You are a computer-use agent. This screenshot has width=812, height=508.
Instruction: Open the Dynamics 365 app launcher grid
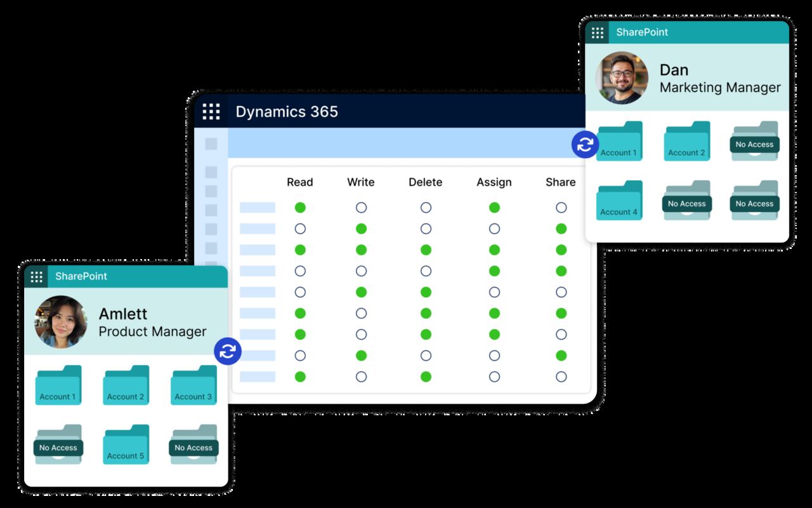211,112
